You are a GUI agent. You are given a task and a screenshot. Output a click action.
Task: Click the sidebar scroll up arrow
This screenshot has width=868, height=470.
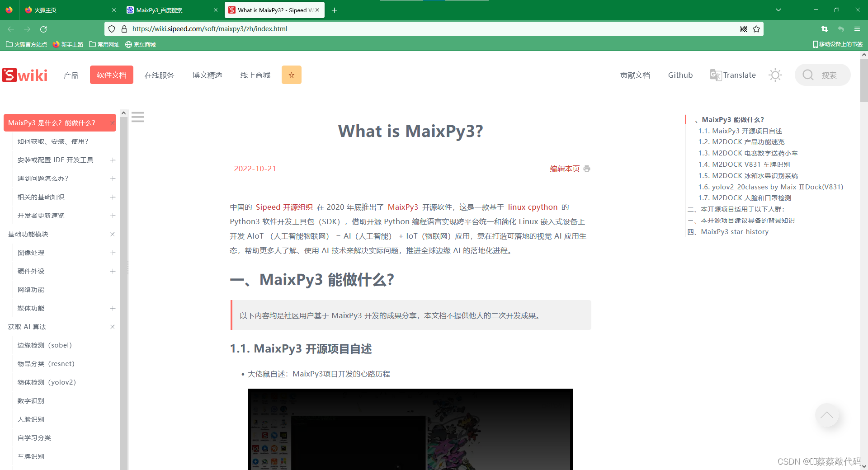(123, 113)
